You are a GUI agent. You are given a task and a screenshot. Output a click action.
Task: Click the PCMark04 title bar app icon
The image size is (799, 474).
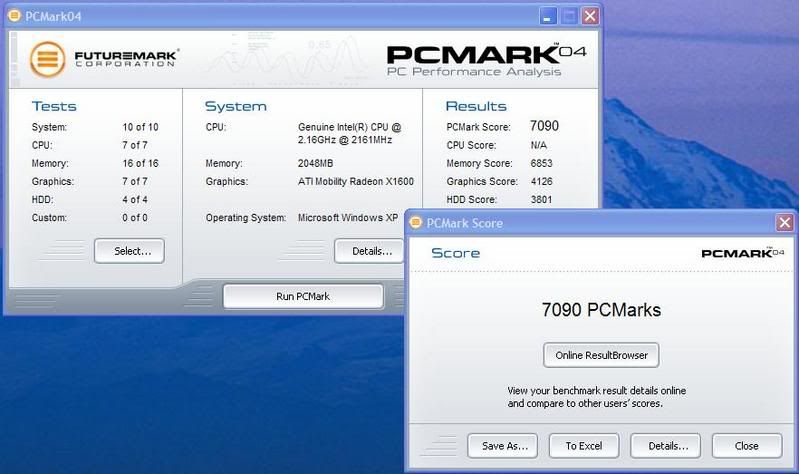pyautogui.click(x=14, y=16)
